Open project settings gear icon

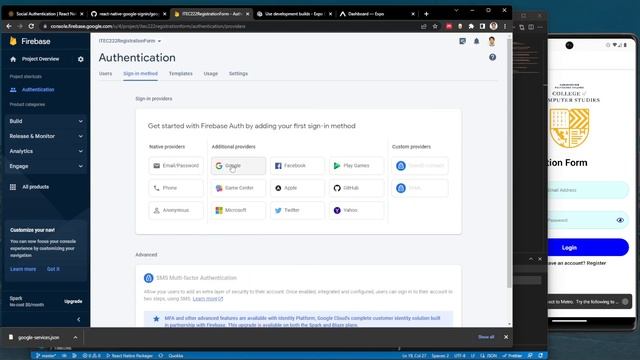point(80,59)
